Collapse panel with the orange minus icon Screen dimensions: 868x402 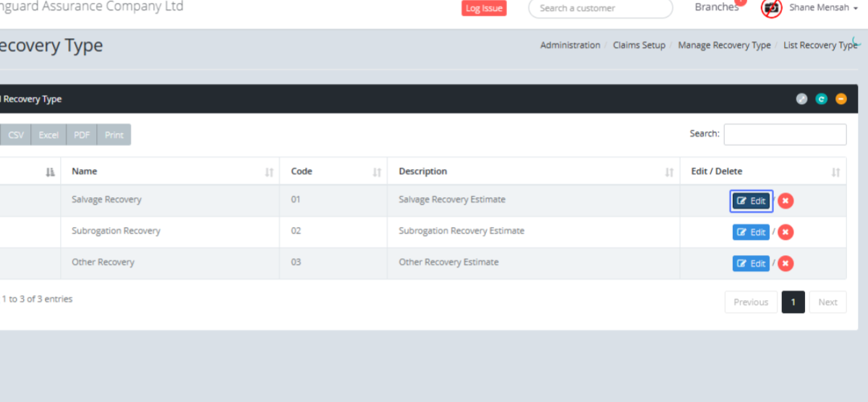[x=841, y=99]
